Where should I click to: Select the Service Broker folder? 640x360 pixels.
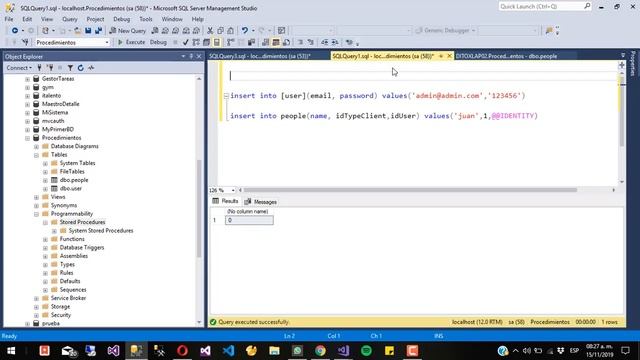[68, 298]
